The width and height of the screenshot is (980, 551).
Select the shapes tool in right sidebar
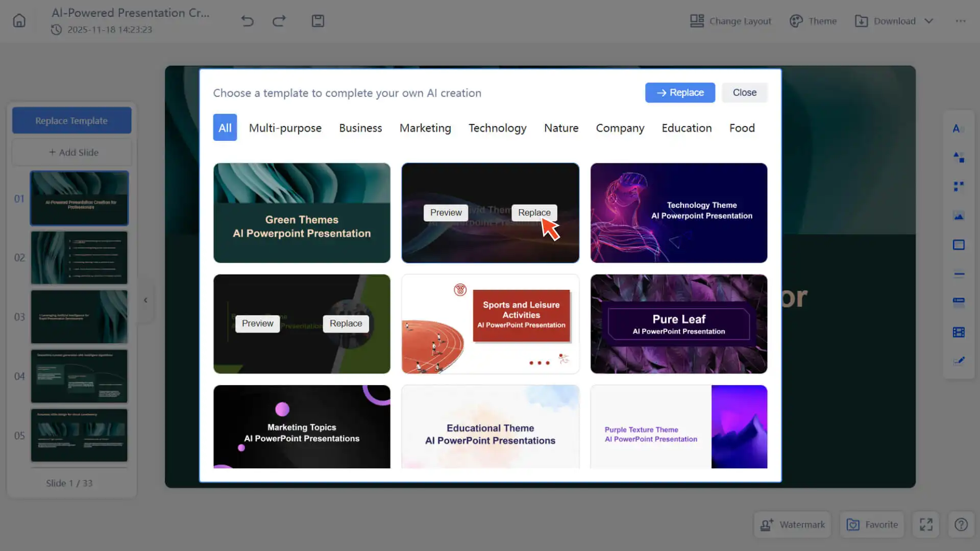pyautogui.click(x=959, y=158)
